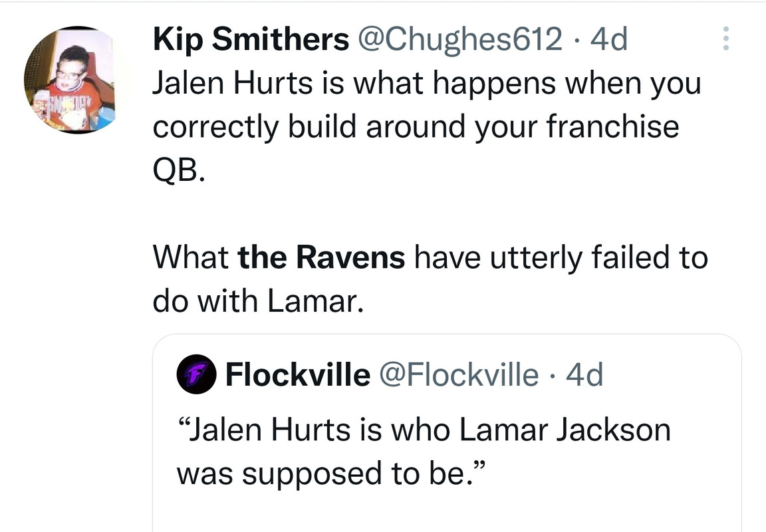Open the three-dot more options menu
Viewport: 766px width, 532px height.
pos(725,39)
